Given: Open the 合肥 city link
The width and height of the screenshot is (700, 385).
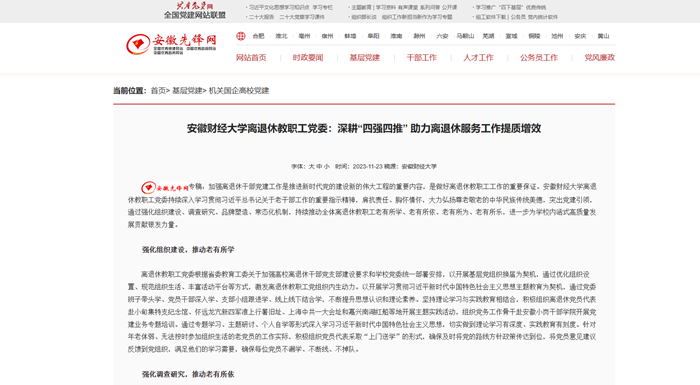Looking at the screenshot, I should pos(258,36).
